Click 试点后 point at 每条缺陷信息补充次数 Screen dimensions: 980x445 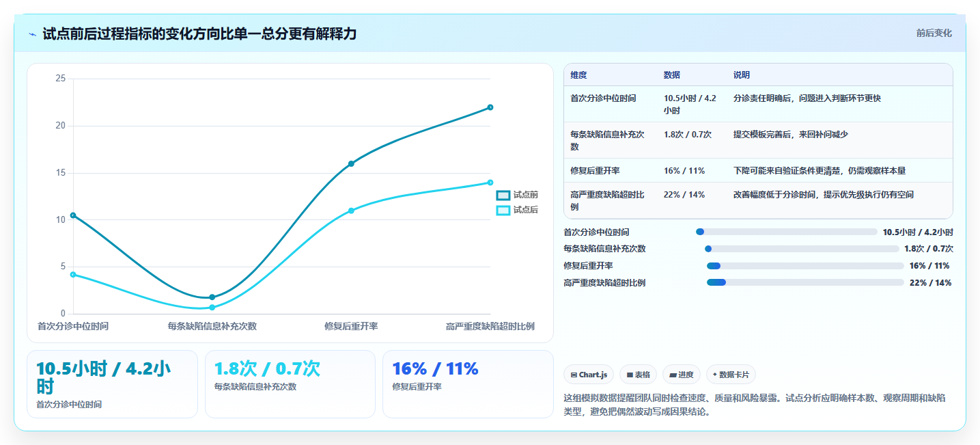[212, 308]
